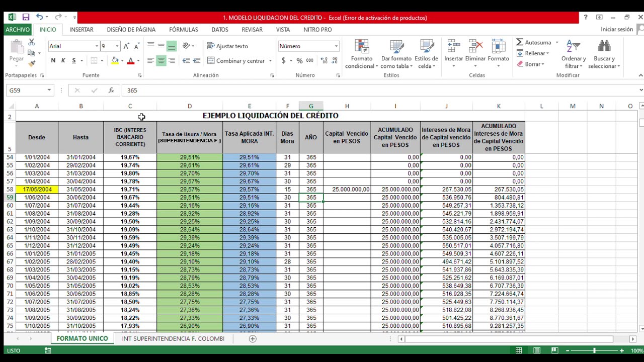Viewport: 644px width, 362px height.
Task: Click the Ordenar y filtrar icon
Action: tap(574, 47)
